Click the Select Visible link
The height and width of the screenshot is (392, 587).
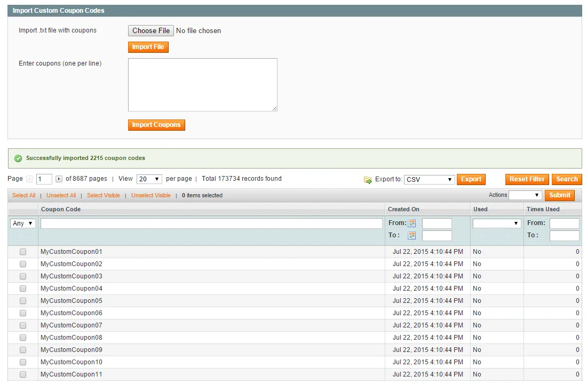104,195
